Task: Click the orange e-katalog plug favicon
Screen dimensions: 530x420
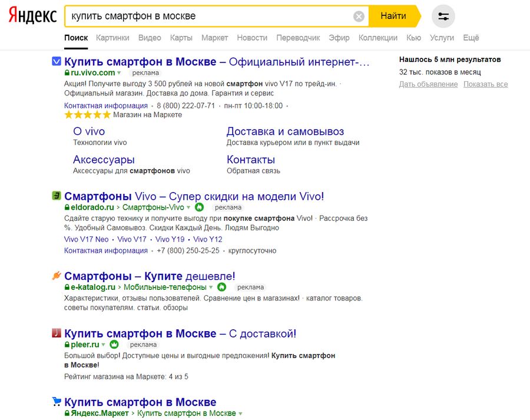Action: 57,276
